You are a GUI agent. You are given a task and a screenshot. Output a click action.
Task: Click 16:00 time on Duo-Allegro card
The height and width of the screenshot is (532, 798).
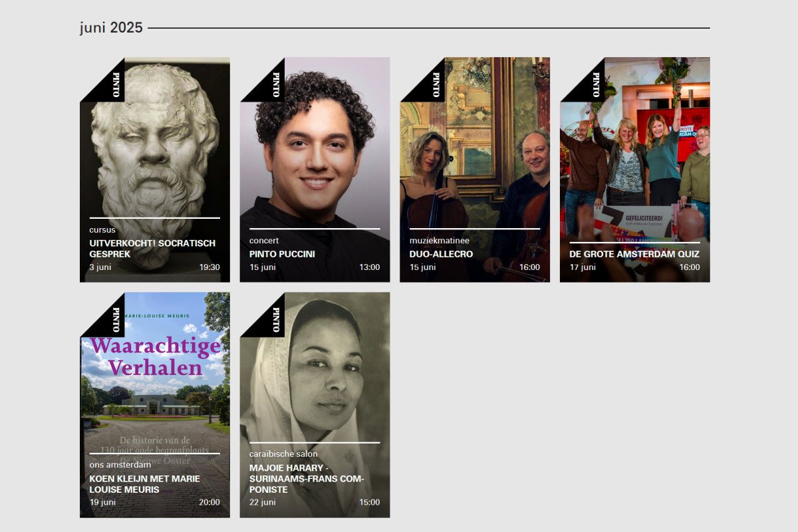(x=529, y=267)
